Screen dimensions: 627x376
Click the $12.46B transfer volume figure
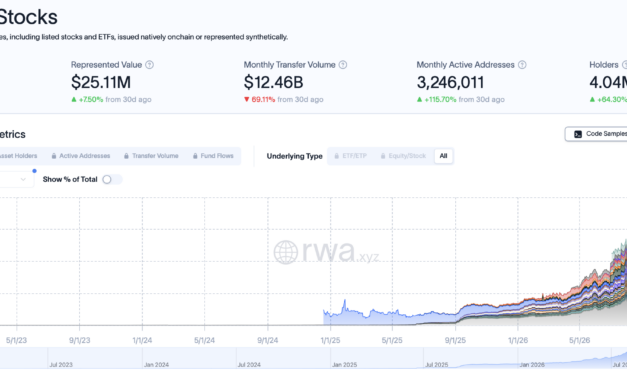tap(274, 82)
